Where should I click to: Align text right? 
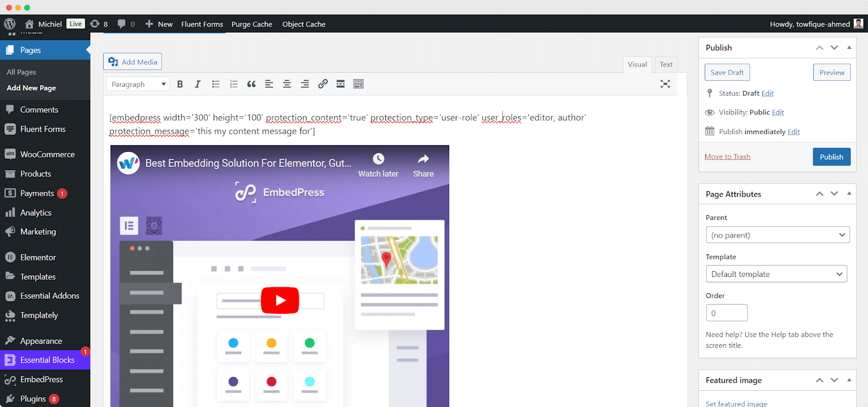pyautogui.click(x=305, y=84)
